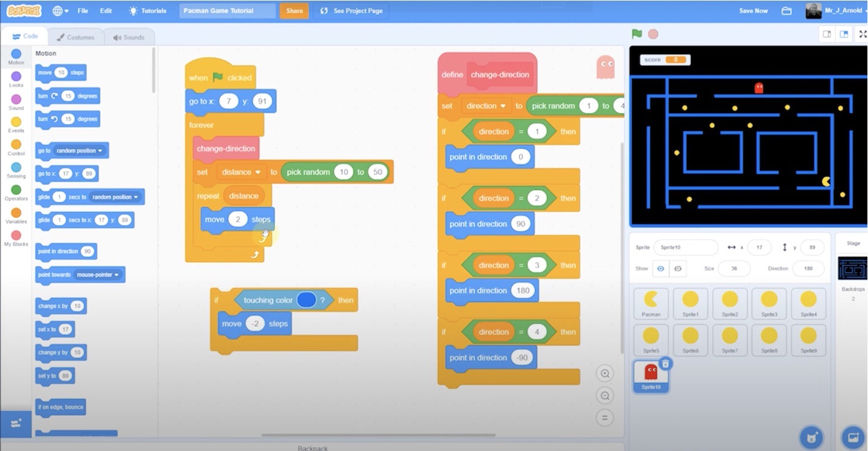Zoom out the code workspace
The height and width of the screenshot is (451, 868).
pos(605,396)
